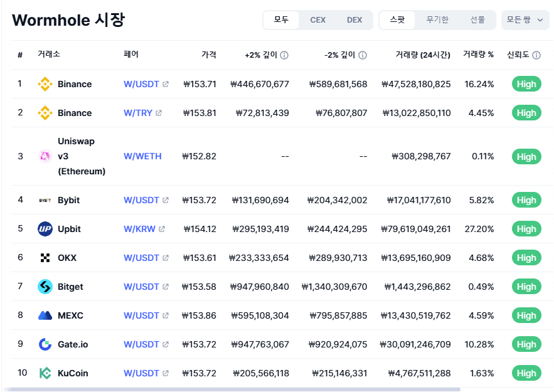Click the MEXC logo icon
Viewport: 554px width, 392px height.
45,315
